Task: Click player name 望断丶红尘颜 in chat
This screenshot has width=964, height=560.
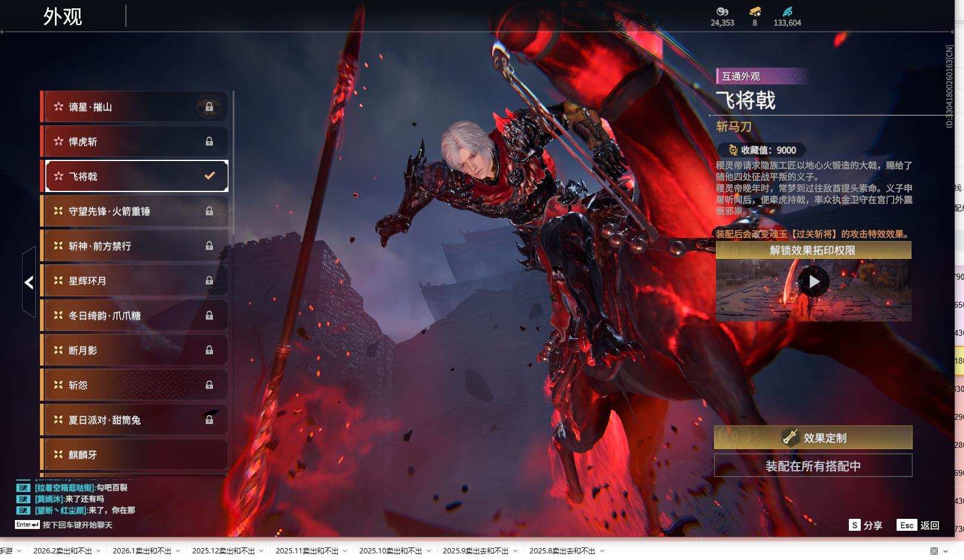Action: [x=61, y=511]
